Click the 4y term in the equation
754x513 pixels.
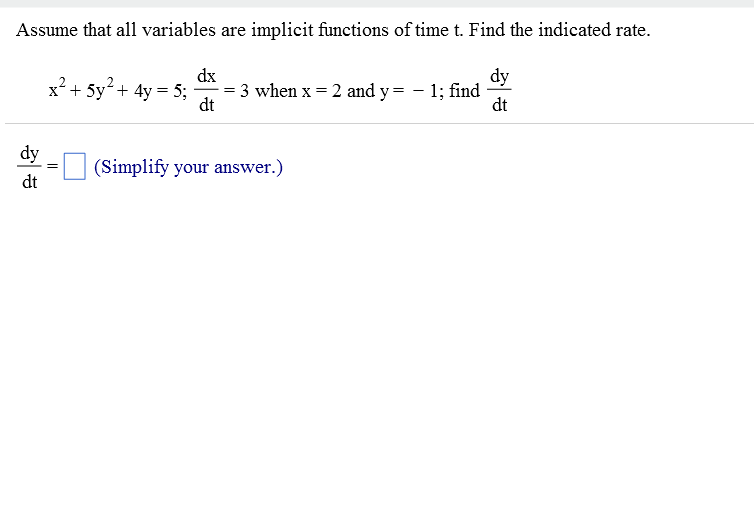tap(143, 90)
